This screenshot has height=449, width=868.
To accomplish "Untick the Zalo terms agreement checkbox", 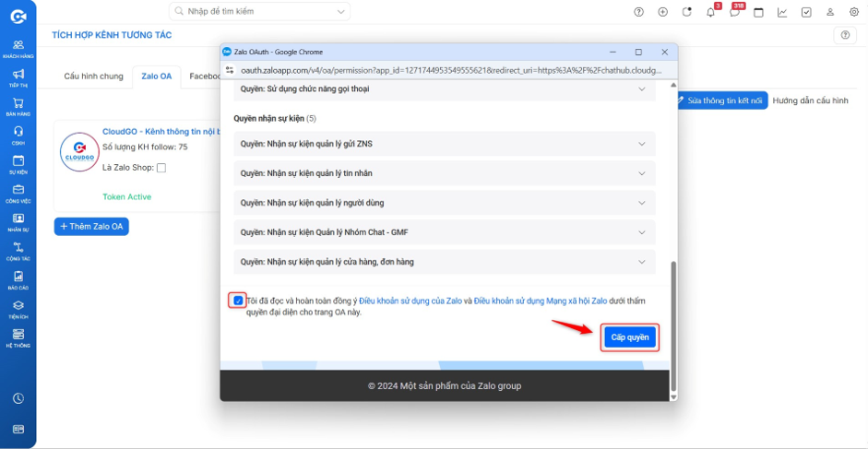I will 238,301.
